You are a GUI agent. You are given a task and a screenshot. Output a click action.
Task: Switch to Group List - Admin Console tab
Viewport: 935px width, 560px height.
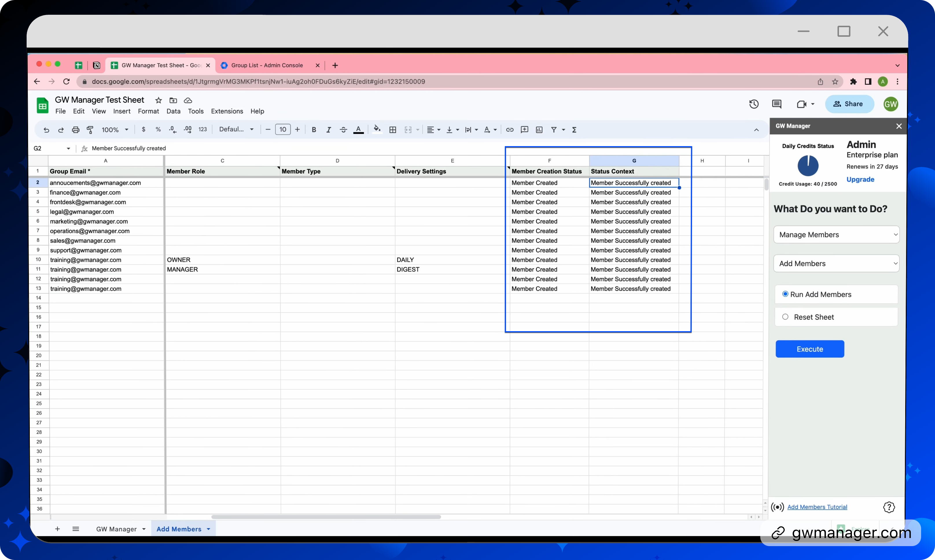(x=266, y=65)
